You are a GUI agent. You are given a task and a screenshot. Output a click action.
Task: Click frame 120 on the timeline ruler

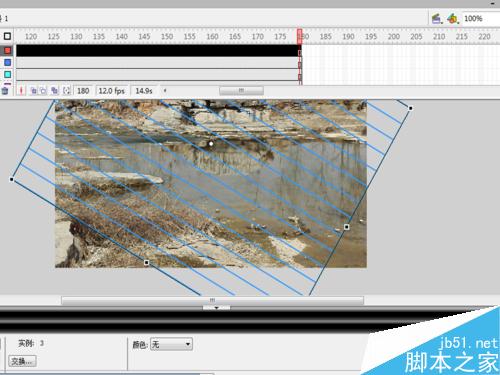[31, 36]
